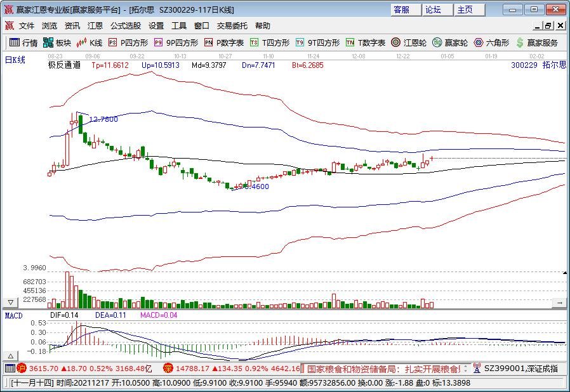Open the P数字表 tool icon
This screenshot has width=570, height=392.
point(208,42)
